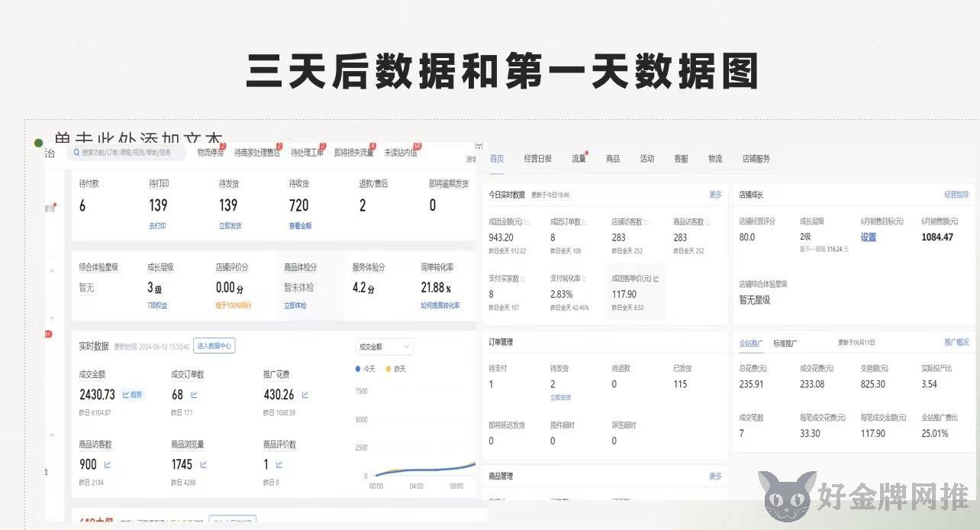Click the 成团金额 value 943.20
The width and height of the screenshot is (980, 530).
501,238
